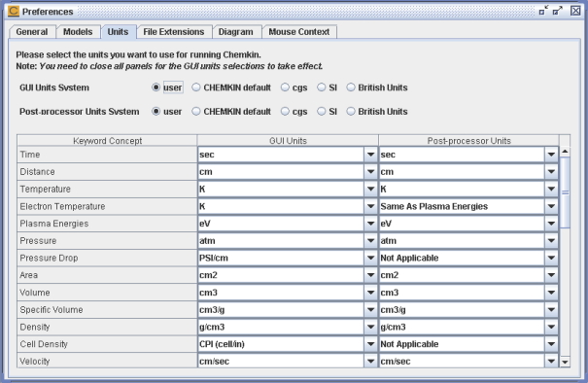588x383 pixels.
Task: Set GUI Units System to SI
Action: [x=327, y=87]
